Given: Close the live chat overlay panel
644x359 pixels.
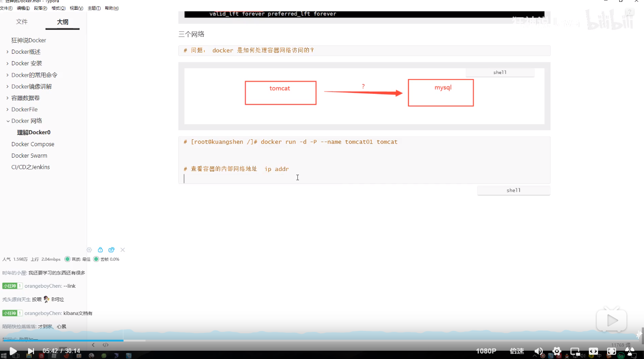Looking at the screenshot, I should pyautogui.click(x=123, y=250).
